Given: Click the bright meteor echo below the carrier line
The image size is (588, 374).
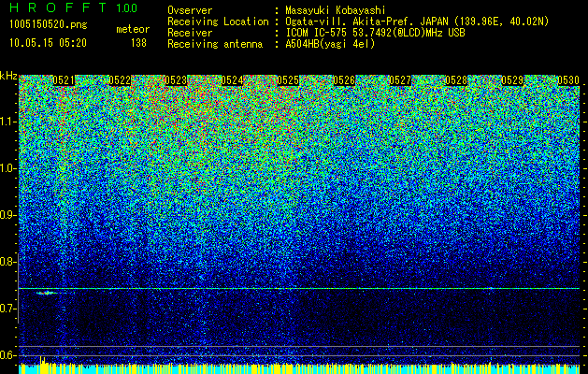Looking at the screenshot, I should click(47, 293).
